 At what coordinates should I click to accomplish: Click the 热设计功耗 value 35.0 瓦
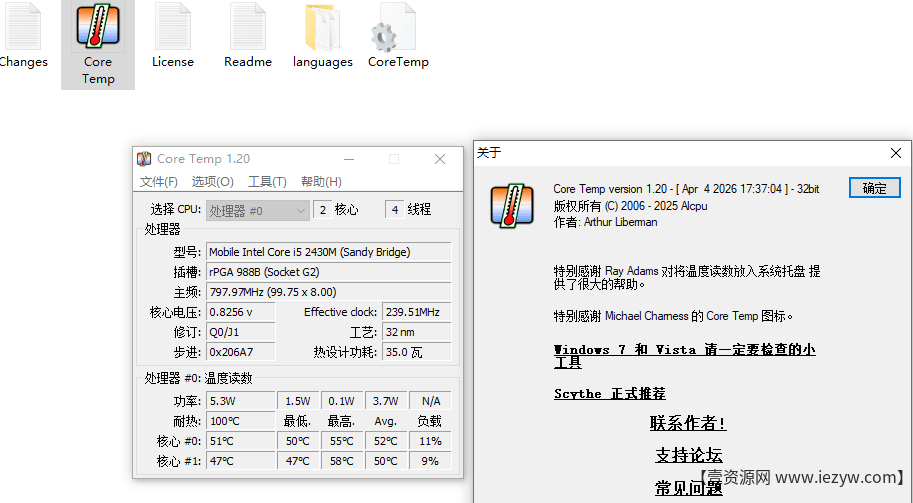tap(416, 352)
